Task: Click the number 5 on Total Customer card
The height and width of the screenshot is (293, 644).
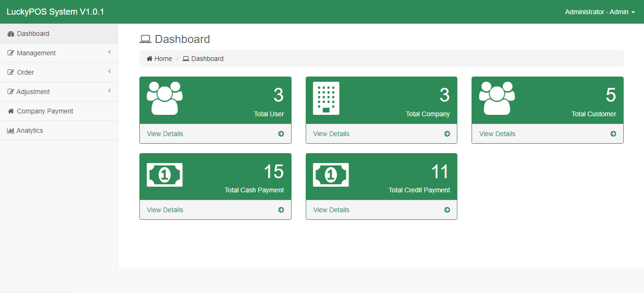Action: pyautogui.click(x=611, y=95)
